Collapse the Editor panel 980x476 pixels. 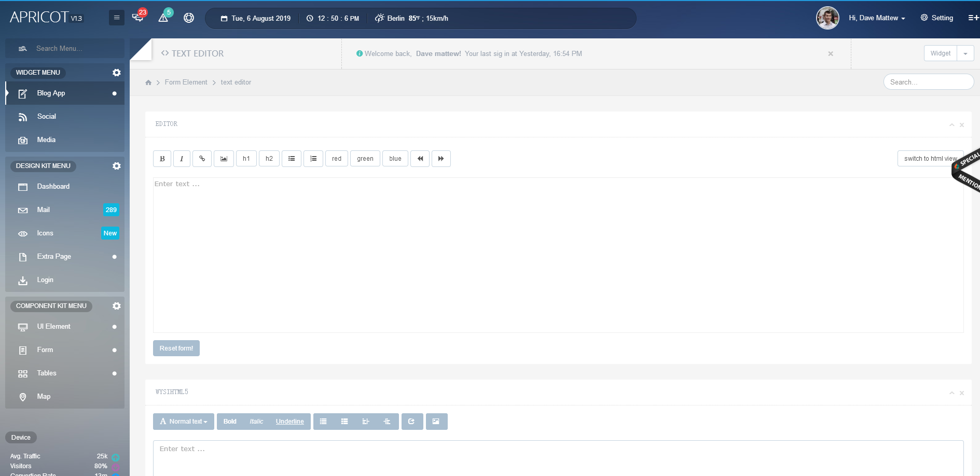(x=952, y=125)
